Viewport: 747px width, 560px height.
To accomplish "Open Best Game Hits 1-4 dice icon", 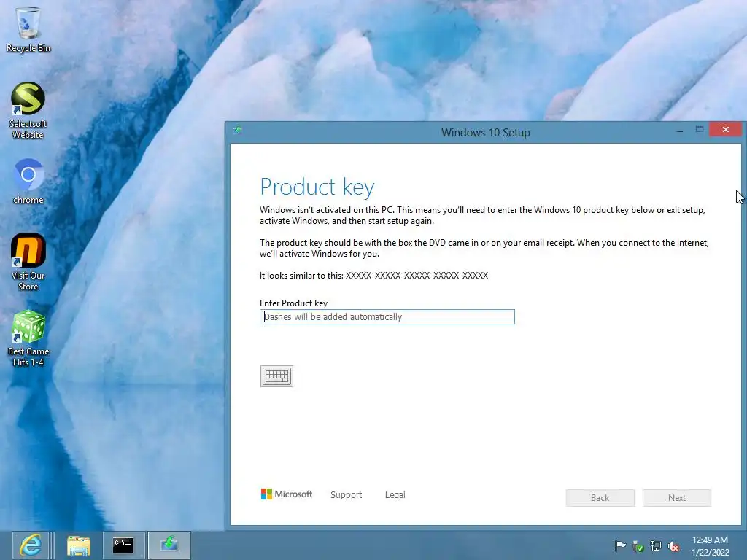I will (28, 338).
